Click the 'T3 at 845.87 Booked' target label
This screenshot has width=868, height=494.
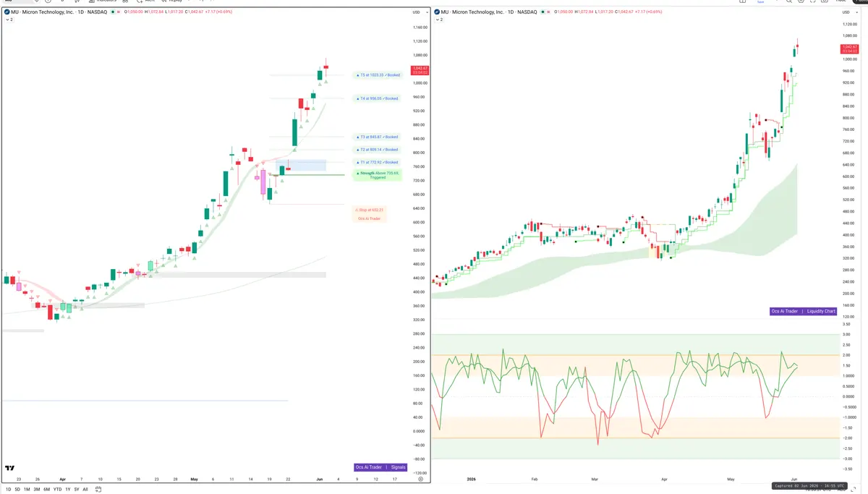tap(378, 137)
